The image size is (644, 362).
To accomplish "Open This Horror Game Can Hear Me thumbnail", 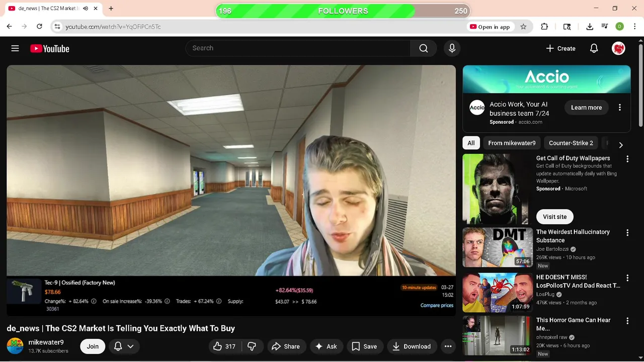I will 498,335.
